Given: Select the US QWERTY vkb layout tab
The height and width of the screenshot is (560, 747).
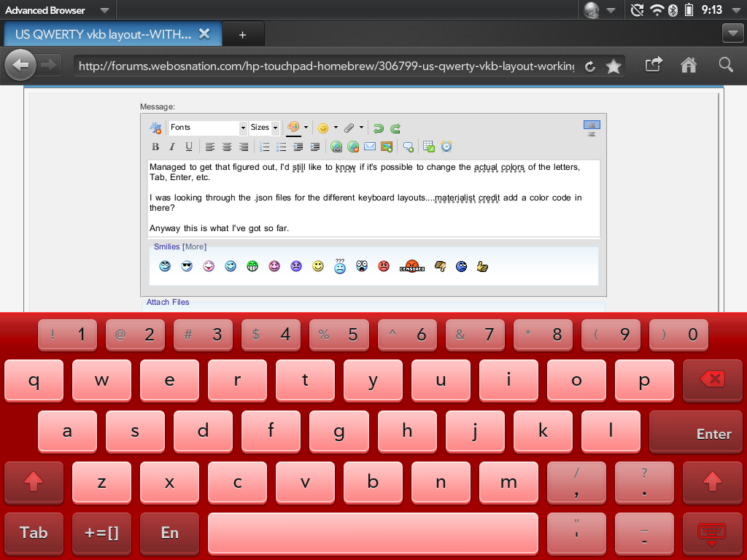Looking at the screenshot, I should coord(104,34).
